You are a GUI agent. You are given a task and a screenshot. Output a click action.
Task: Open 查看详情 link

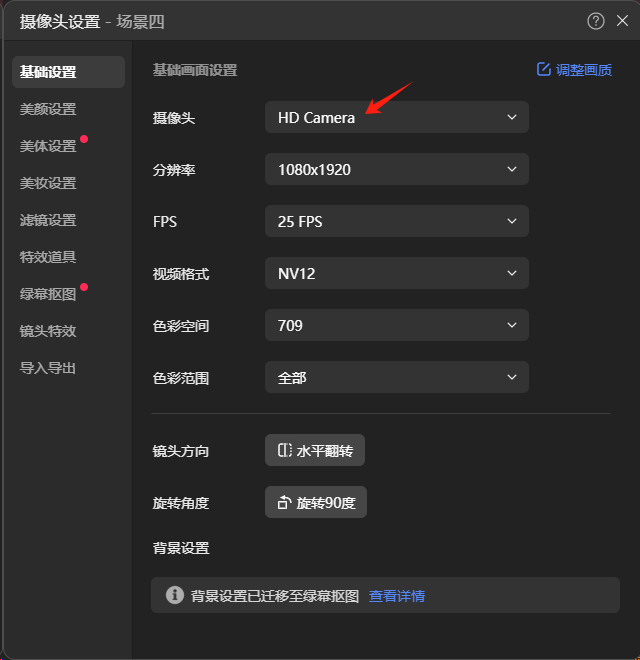click(x=397, y=596)
